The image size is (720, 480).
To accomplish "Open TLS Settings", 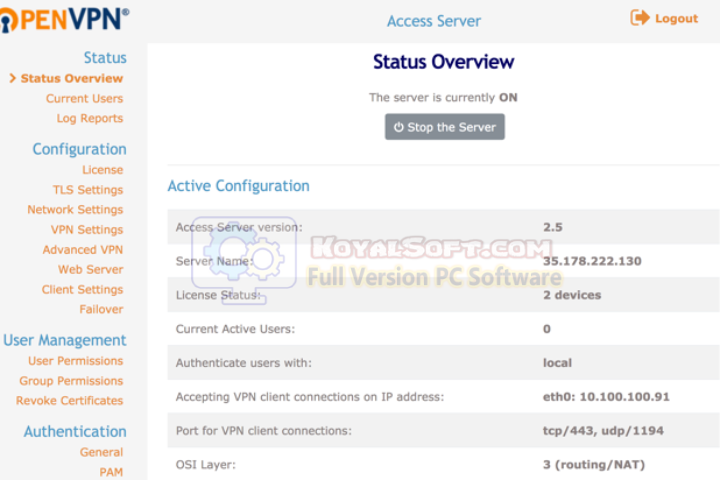I will coord(88,190).
